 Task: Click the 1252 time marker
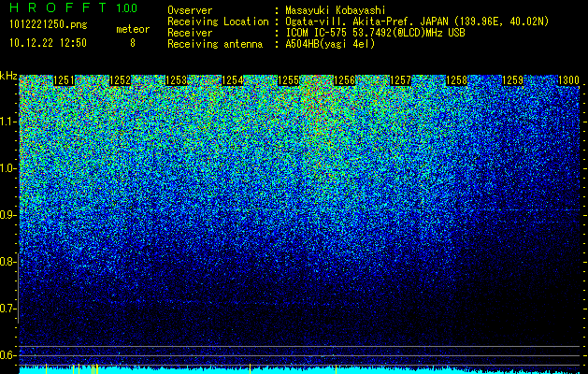120,80
